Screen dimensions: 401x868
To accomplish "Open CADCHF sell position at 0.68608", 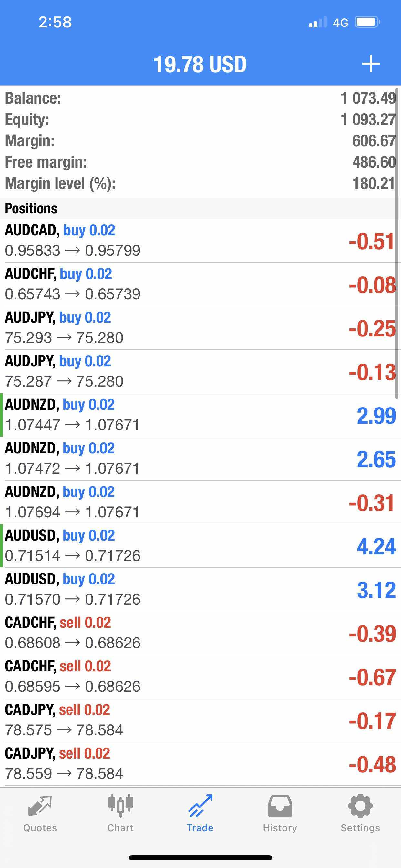I will point(199,633).
